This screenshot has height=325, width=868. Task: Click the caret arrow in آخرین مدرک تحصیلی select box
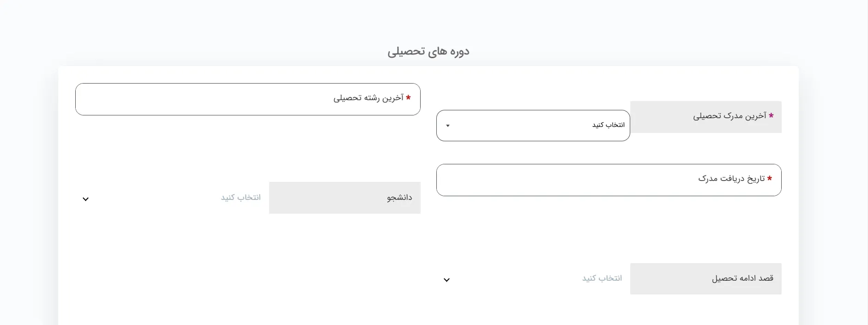click(x=447, y=126)
